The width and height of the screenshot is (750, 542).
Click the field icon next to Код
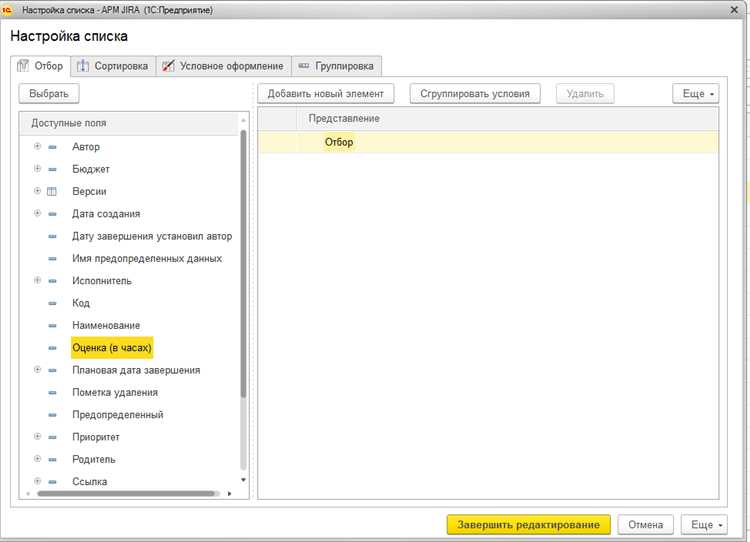pos(53,303)
